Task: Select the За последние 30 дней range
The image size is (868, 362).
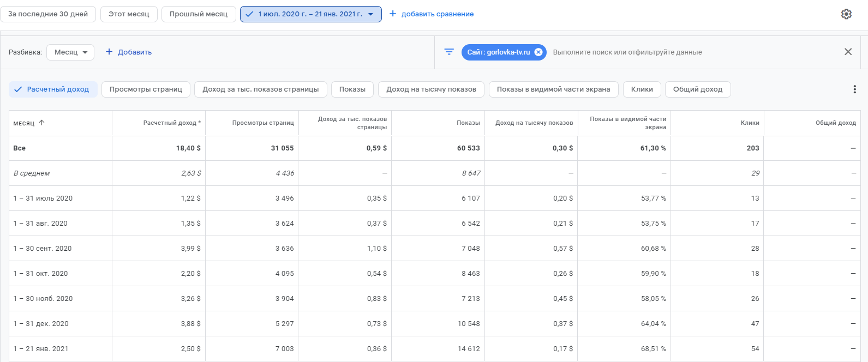Action: click(48, 14)
